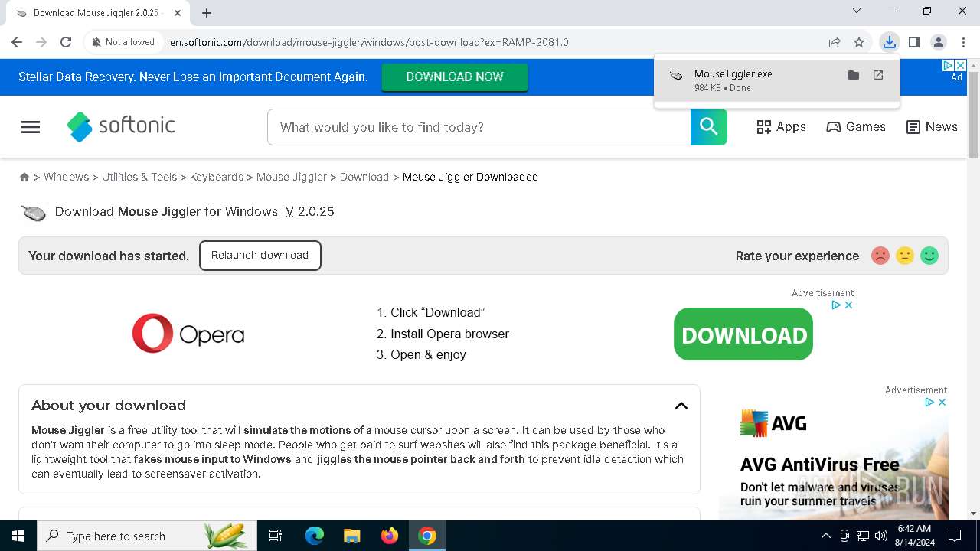
Task: Click the home icon in breadcrumbs
Action: [24, 177]
